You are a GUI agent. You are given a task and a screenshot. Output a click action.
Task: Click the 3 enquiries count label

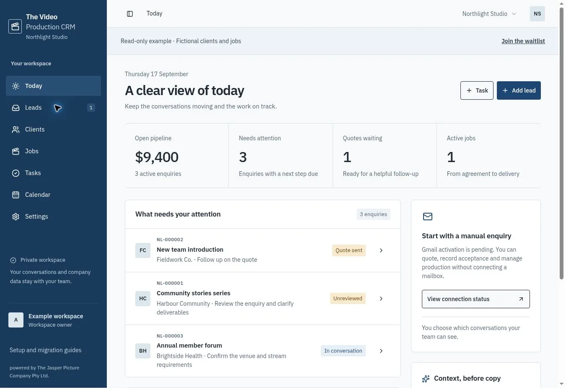tap(373, 214)
